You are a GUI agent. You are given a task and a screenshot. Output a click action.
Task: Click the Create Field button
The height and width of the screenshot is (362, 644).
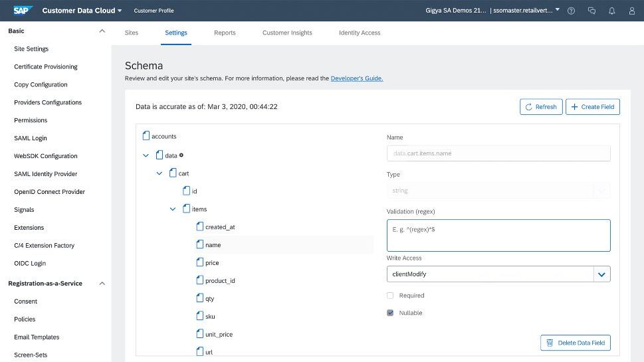(x=592, y=107)
